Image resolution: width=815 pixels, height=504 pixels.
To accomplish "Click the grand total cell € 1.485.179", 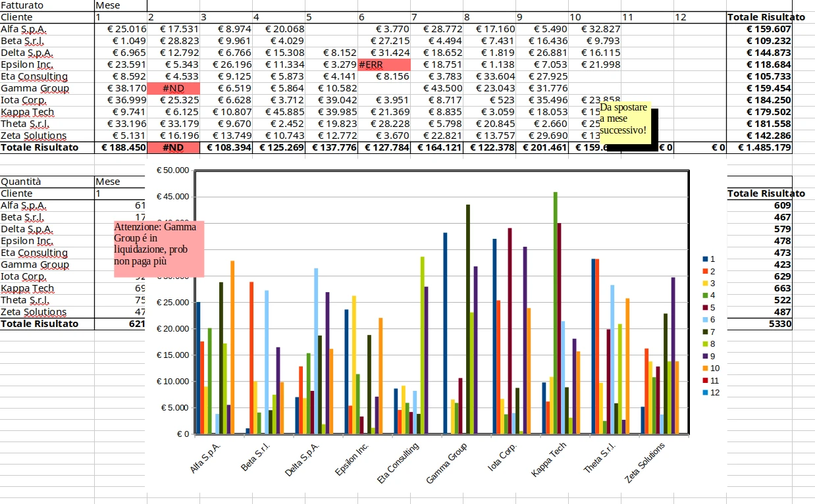I will pos(759,147).
